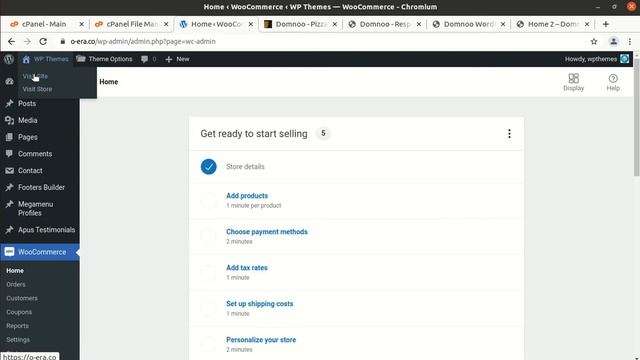This screenshot has width=640, height=360.
Task: Click the Personalize your store task
Action: point(356,344)
